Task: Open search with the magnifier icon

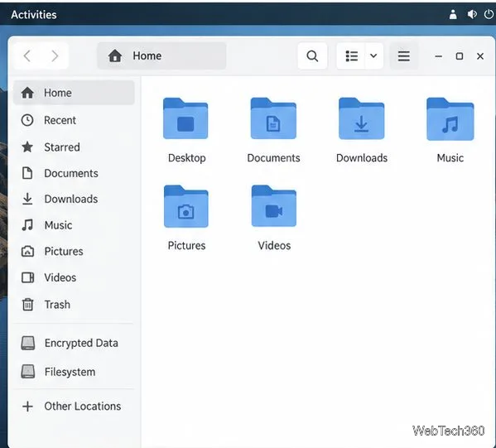Action: coord(312,56)
